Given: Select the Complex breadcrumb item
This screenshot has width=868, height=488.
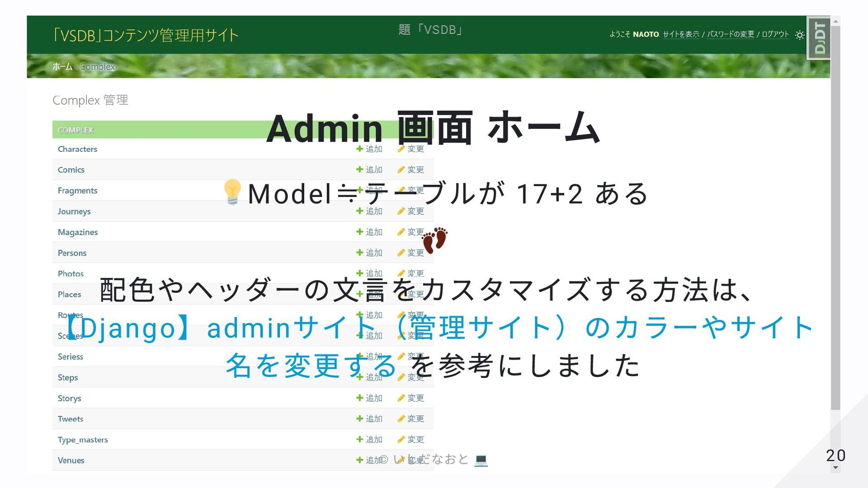Looking at the screenshot, I should [x=98, y=67].
